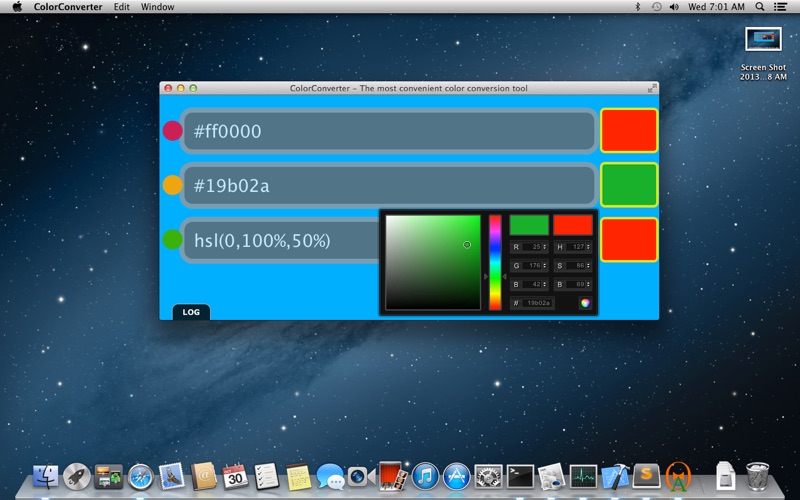Launch Safari from the Dock

pos(140,477)
